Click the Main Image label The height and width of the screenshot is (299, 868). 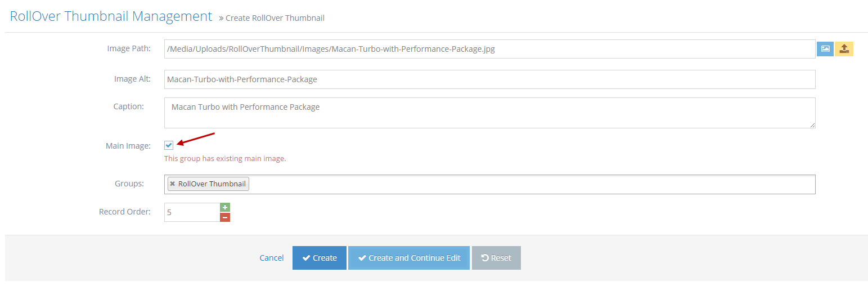coord(128,146)
